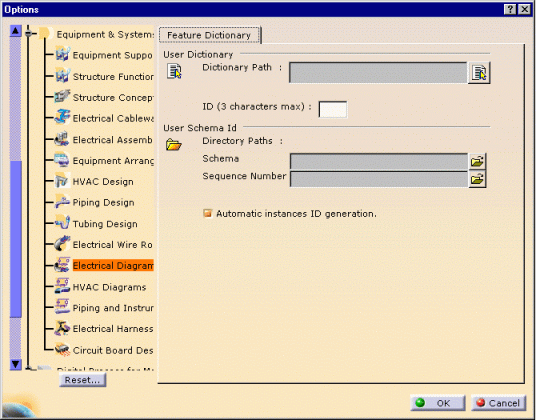Select Equipment Arrangement tree item
This screenshot has height=420, width=536.
coord(113,161)
